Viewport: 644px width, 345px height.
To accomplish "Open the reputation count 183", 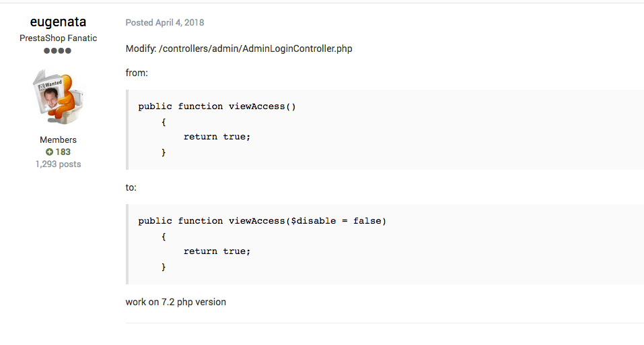I will (x=63, y=152).
